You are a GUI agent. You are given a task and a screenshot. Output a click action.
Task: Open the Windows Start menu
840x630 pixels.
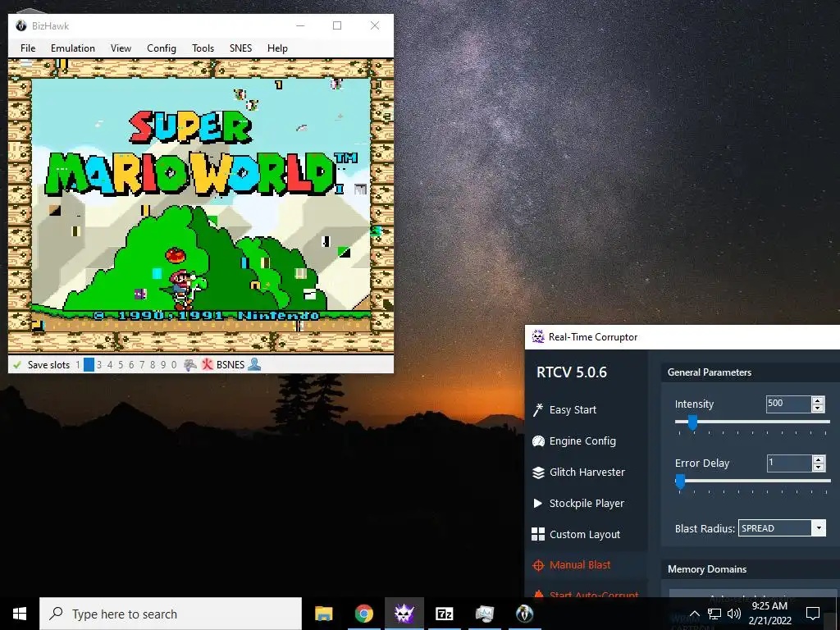(x=20, y=614)
